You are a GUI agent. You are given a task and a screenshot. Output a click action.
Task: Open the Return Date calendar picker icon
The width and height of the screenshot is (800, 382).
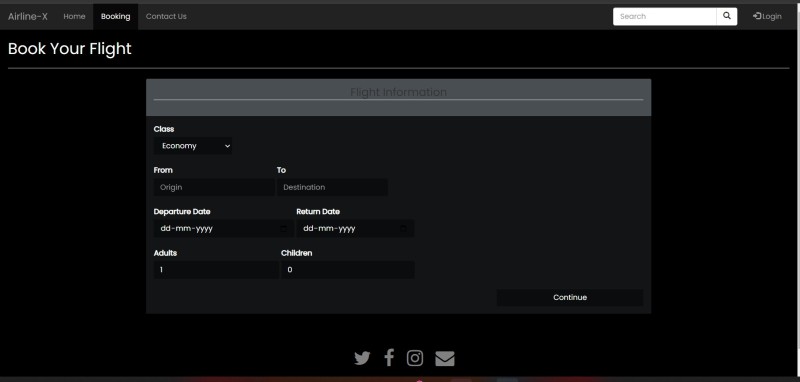coord(404,228)
